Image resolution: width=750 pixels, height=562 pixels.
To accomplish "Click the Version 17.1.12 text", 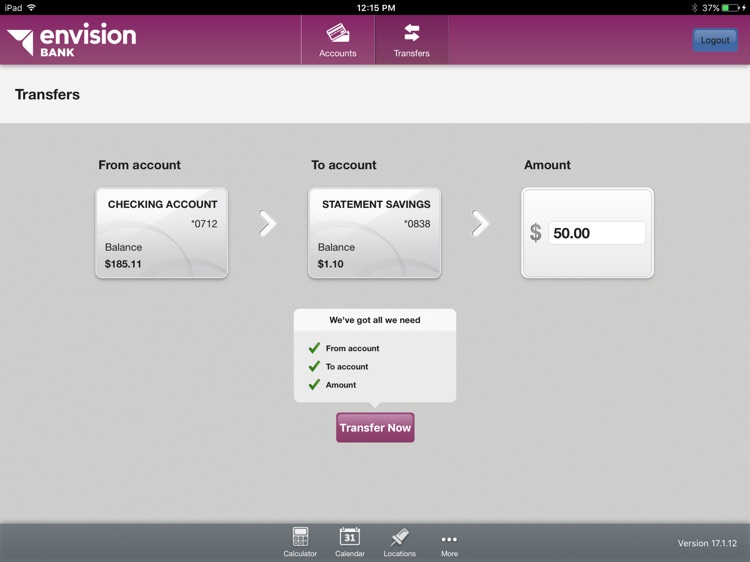I will pyautogui.click(x=707, y=543).
